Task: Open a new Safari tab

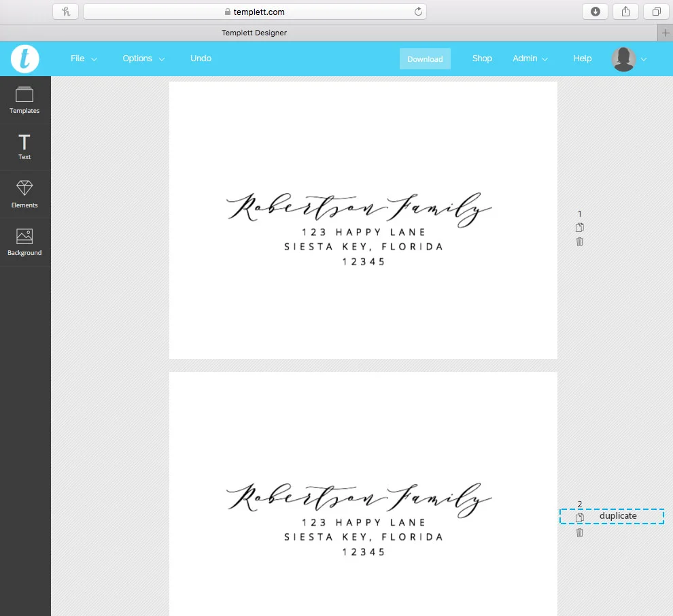Action: [x=666, y=33]
